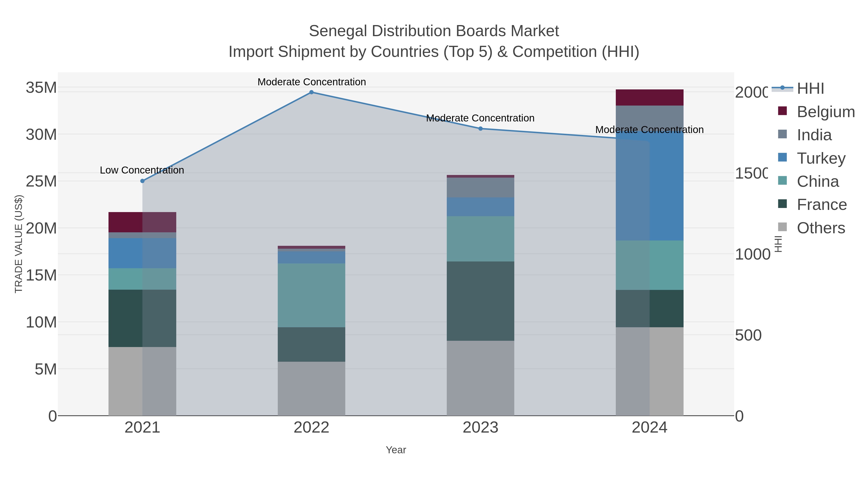Select the 2022 China bar segment
The height and width of the screenshot is (488, 868).
tap(311, 295)
